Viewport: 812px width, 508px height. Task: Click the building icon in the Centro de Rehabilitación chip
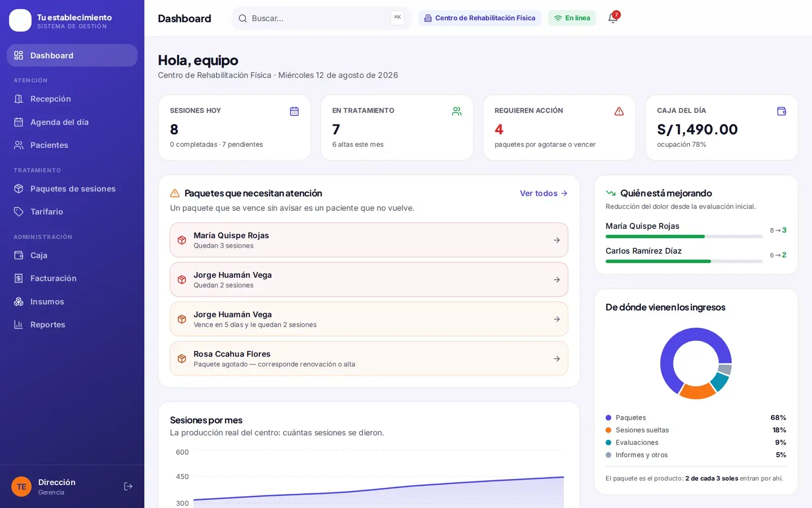point(428,18)
